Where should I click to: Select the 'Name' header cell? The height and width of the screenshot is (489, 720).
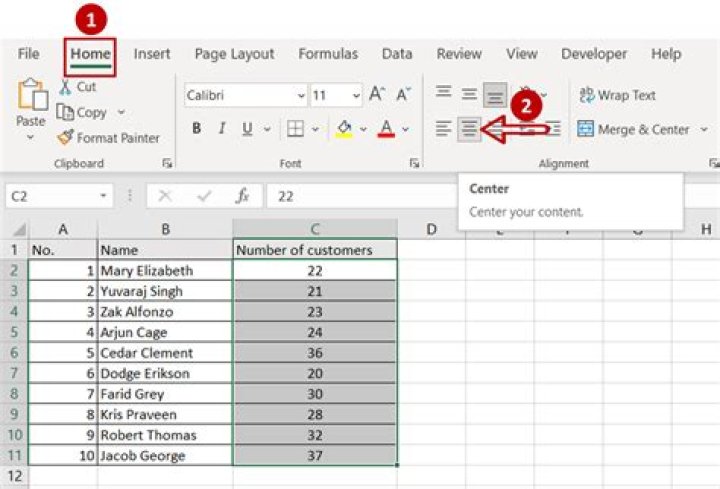(165, 250)
